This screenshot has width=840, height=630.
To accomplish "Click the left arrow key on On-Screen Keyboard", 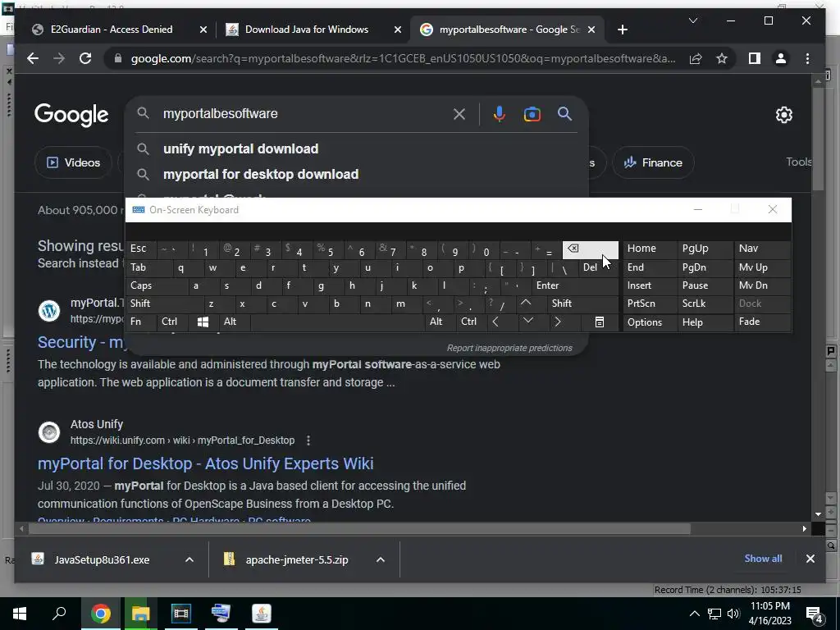I will click(496, 322).
